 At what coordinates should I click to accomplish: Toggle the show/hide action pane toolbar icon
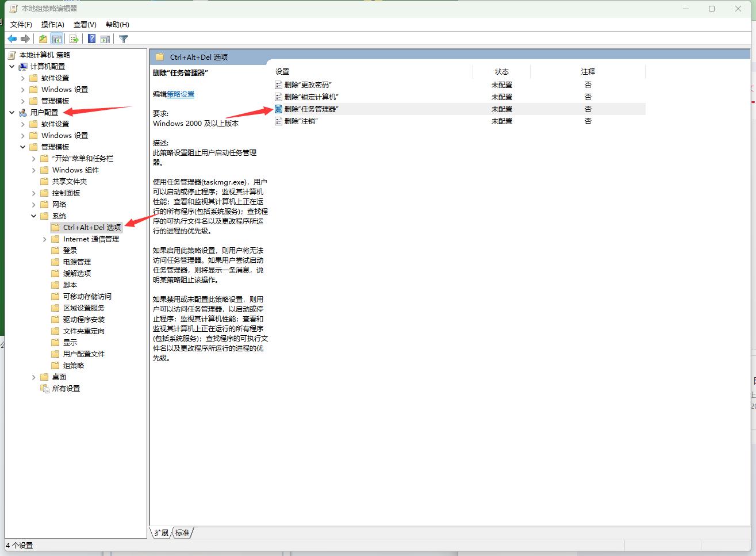pyautogui.click(x=105, y=39)
